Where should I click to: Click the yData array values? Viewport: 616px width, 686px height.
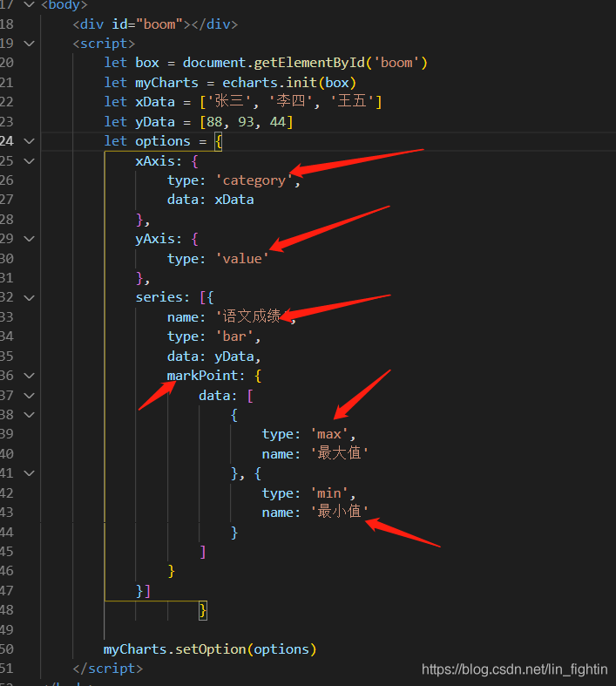[x=246, y=122]
